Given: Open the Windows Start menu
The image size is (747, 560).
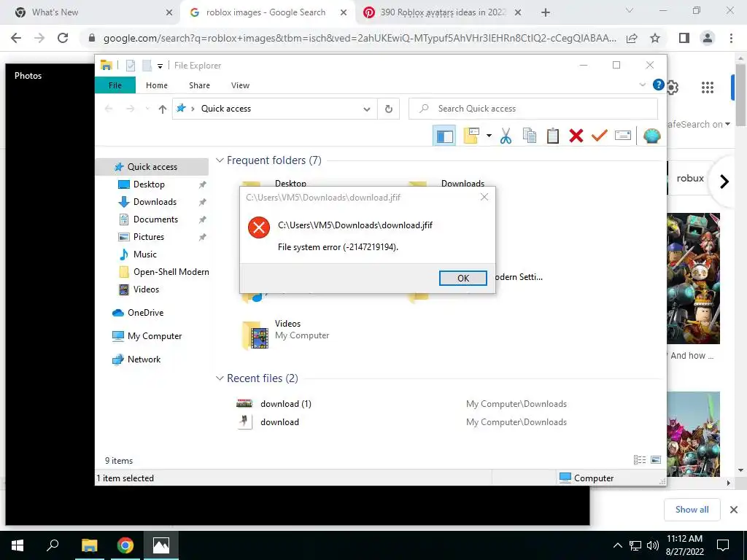Looking at the screenshot, I should pyautogui.click(x=18, y=545).
